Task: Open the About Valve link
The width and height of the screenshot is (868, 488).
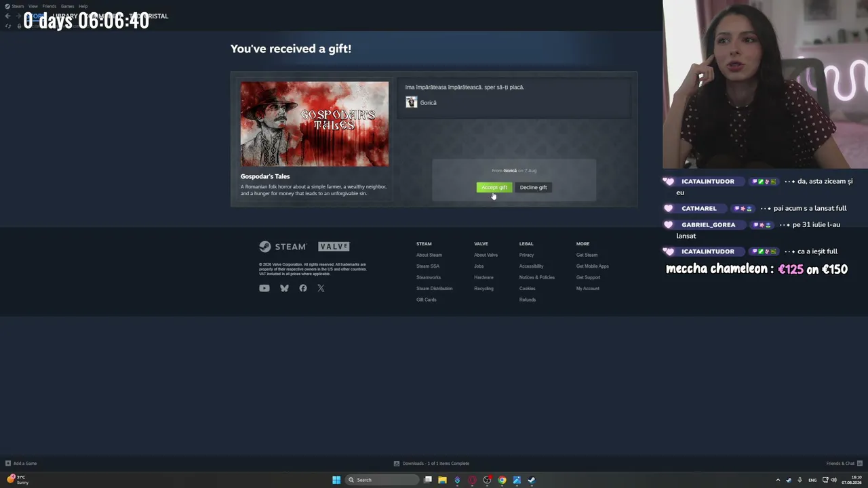Action: (486, 255)
